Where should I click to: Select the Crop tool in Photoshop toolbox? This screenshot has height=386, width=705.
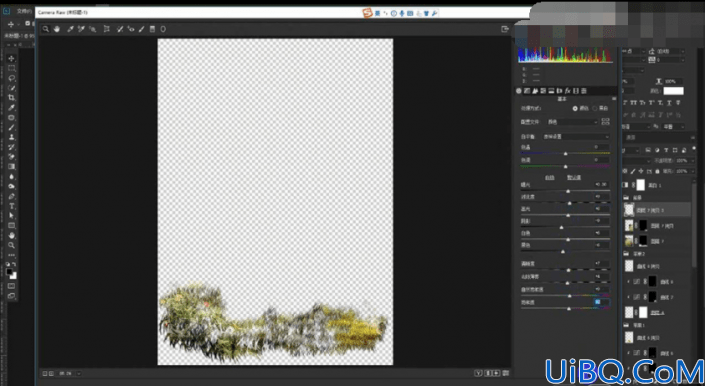tap(12, 98)
